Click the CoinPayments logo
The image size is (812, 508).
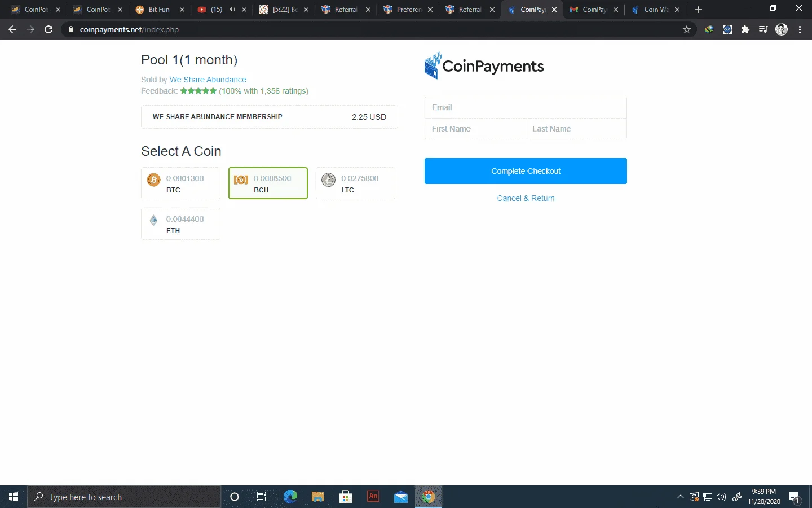pos(484,65)
